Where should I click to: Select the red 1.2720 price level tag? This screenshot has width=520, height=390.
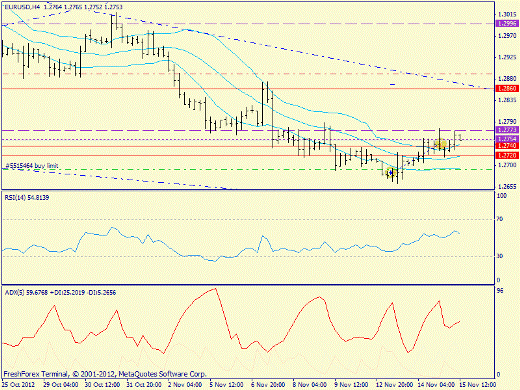tap(507, 155)
